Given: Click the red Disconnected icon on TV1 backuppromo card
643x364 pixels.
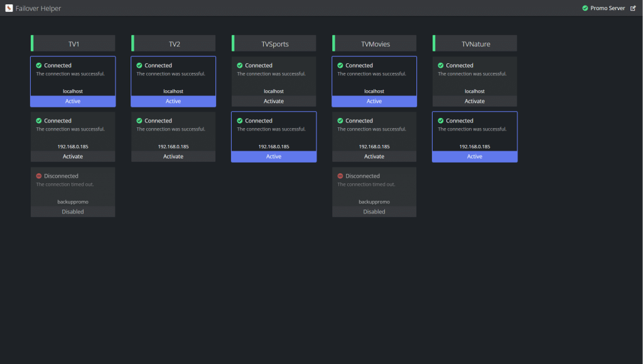Looking at the screenshot, I should (x=39, y=176).
